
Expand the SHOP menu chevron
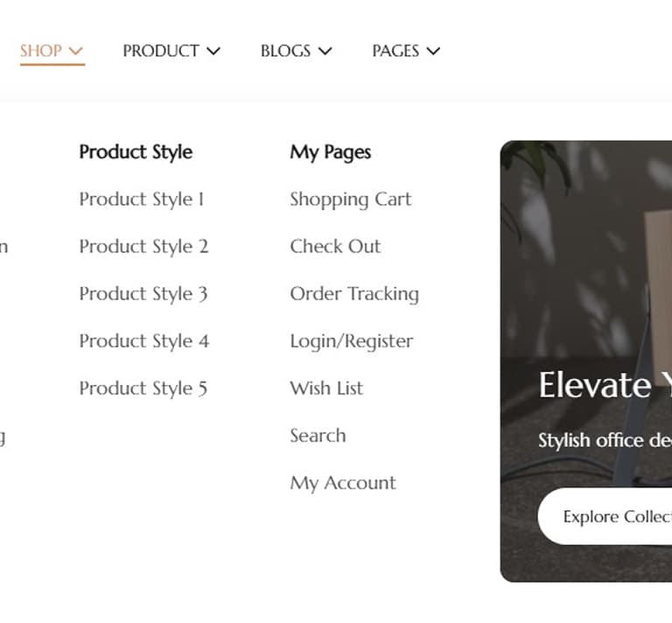point(75,51)
